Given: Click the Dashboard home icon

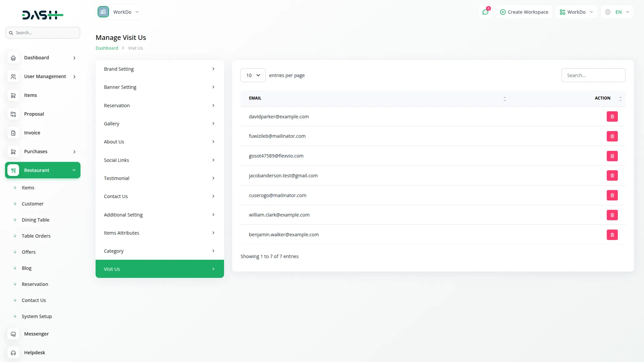Looking at the screenshot, I should click(13, 58).
